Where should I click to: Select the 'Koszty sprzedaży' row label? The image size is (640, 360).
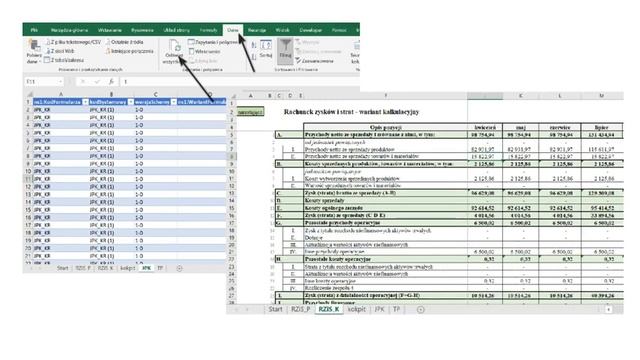(x=324, y=200)
